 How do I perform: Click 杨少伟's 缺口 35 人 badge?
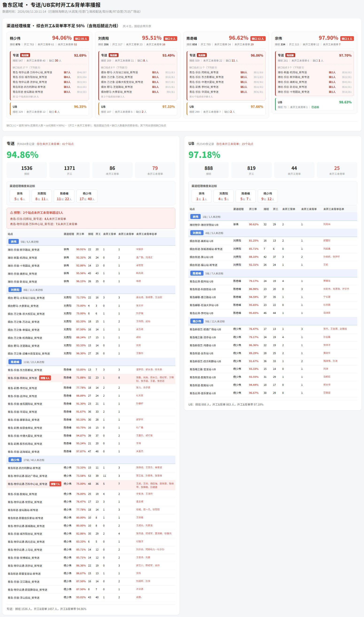[81, 39]
